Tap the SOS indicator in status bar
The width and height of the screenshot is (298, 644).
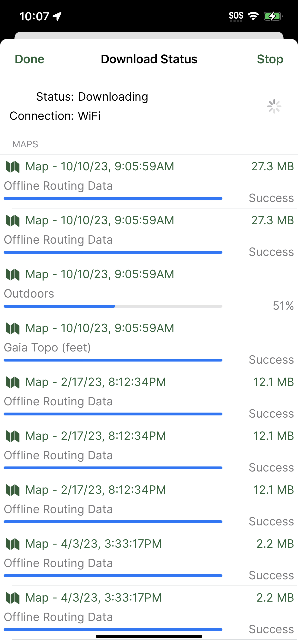pyautogui.click(x=236, y=16)
